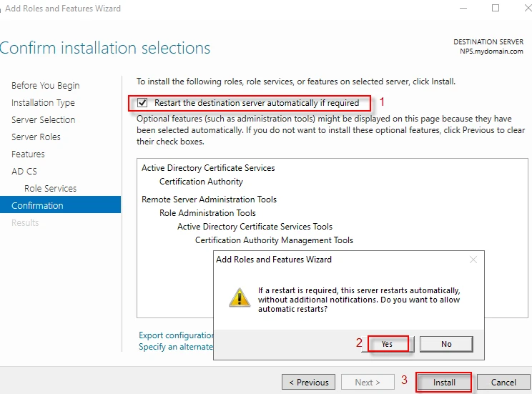
Task: Click the yellow warning icon in the popup
Action: [x=240, y=297]
